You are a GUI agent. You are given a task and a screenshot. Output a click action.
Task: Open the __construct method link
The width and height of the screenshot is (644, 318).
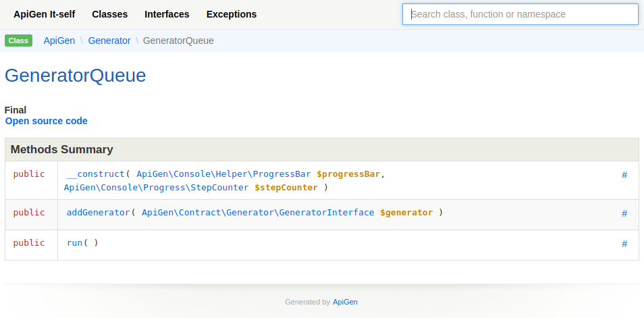95,174
